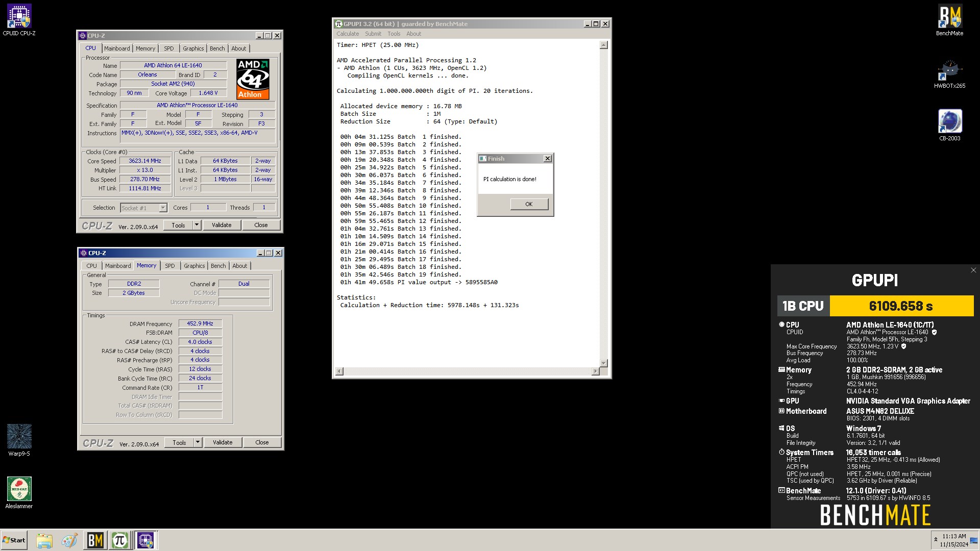Screen dimensions: 980x551
Task: Open Calculate menu in GPUPI
Action: click(x=348, y=34)
